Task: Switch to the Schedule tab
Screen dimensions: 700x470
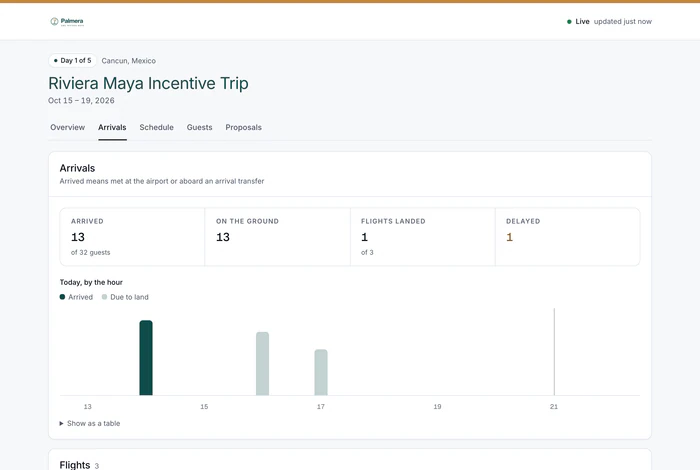Action: 156,127
